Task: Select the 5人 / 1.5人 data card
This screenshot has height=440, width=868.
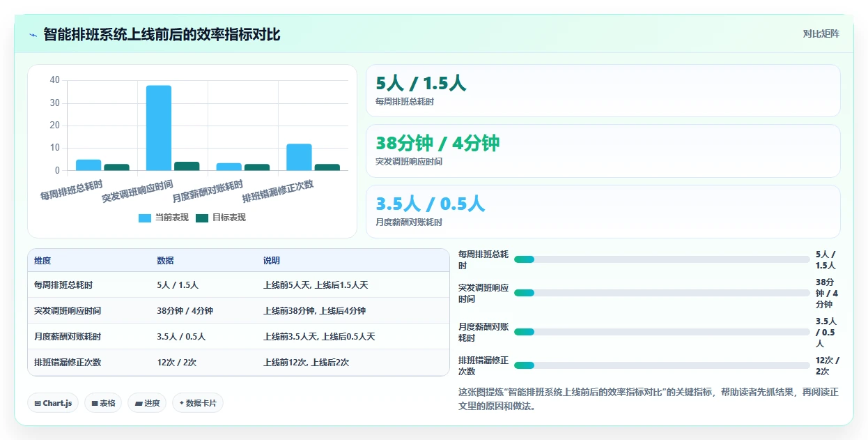Action: [x=603, y=91]
